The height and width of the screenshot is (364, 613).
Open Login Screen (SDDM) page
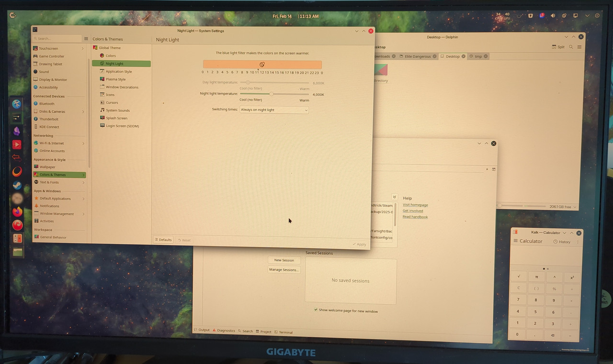coord(121,126)
